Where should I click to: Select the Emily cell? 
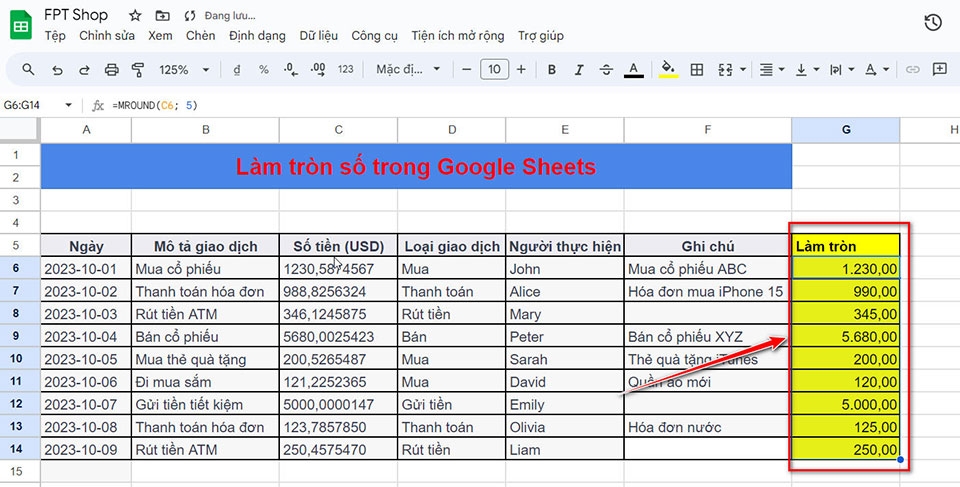coord(564,404)
